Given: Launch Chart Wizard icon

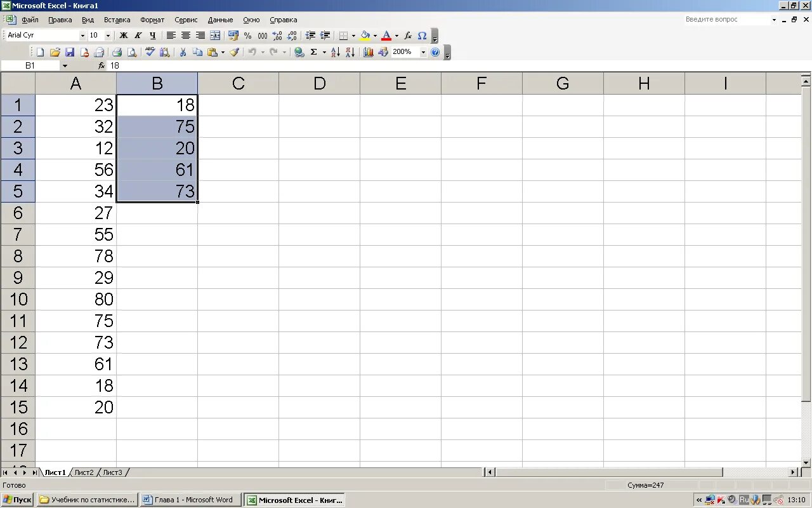Looking at the screenshot, I should (x=368, y=52).
